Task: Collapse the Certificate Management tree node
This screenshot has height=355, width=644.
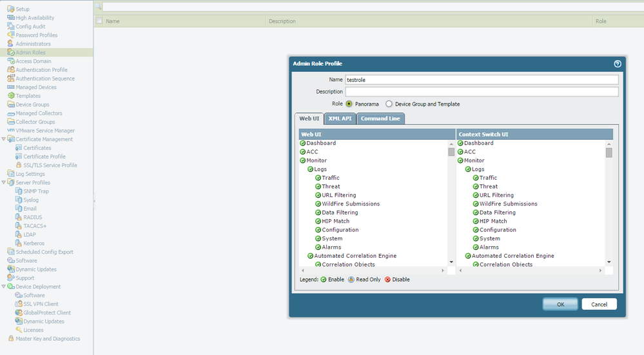Action: 3,139
